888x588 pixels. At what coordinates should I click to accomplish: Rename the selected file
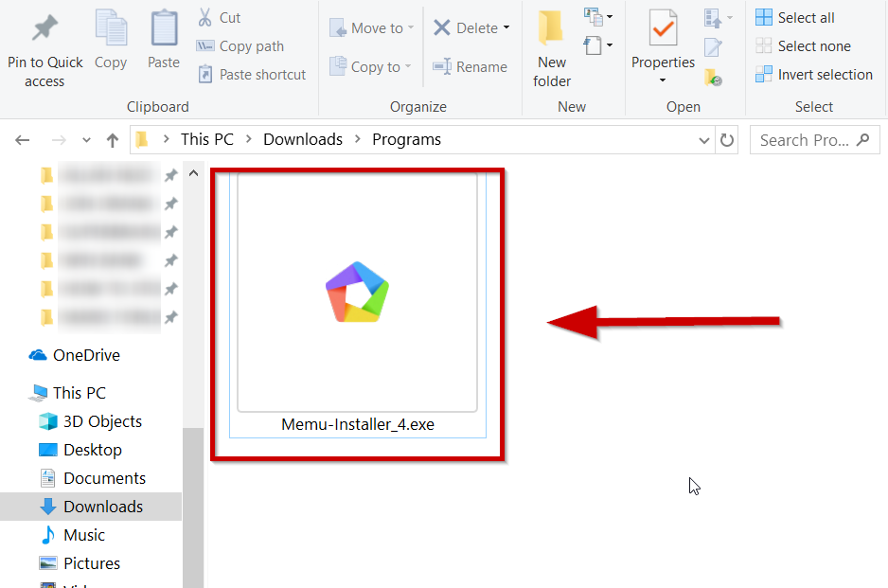point(471,66)
